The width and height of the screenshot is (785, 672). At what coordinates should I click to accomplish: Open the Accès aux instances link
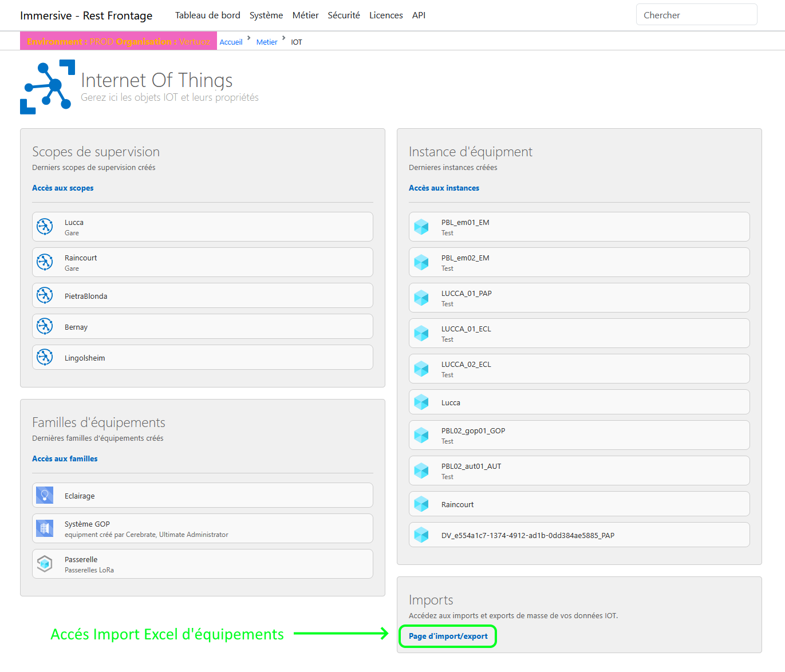[x=444, y=188]
